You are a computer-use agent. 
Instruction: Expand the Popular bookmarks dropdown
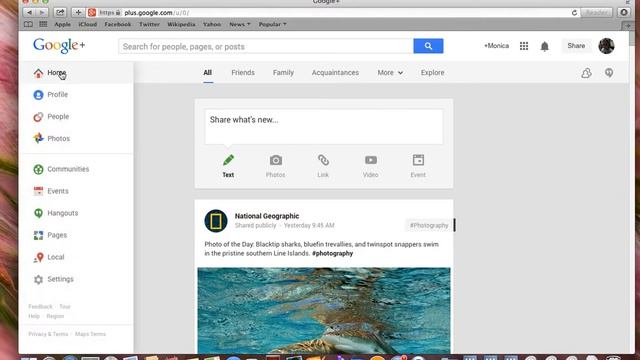(272, 24)
